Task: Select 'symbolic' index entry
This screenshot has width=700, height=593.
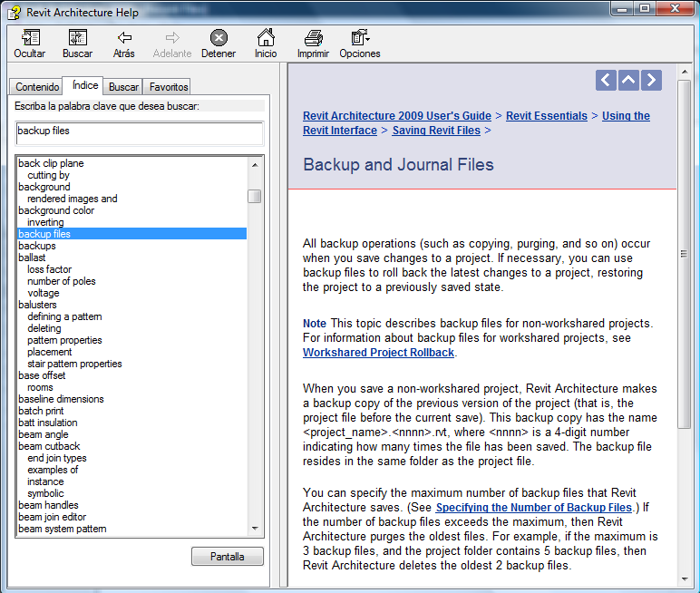Action: [45, 493]
